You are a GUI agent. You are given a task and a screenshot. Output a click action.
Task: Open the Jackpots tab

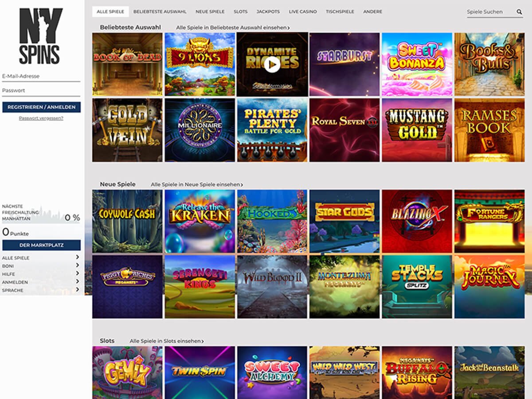[268, 12]
